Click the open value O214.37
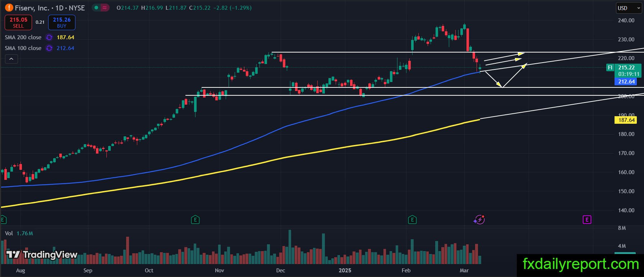 tap(128, 8)
